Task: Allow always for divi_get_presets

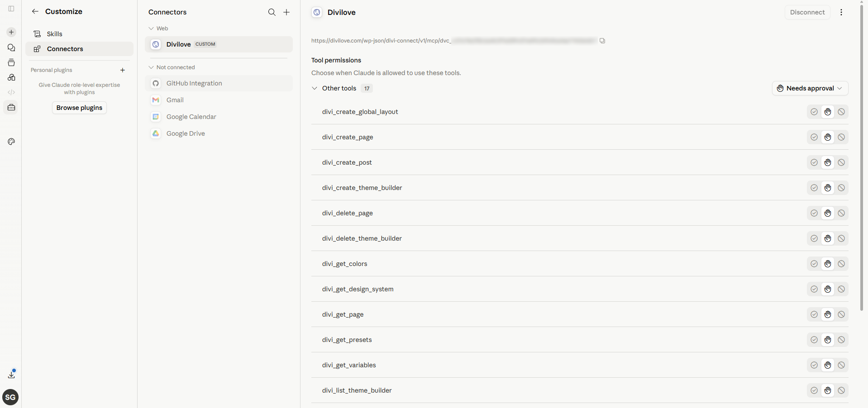Action: pos(814,340)
